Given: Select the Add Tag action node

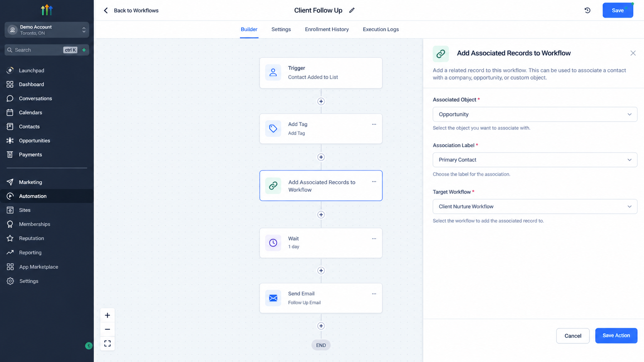Looking at the screenshot, I should 321,129.
